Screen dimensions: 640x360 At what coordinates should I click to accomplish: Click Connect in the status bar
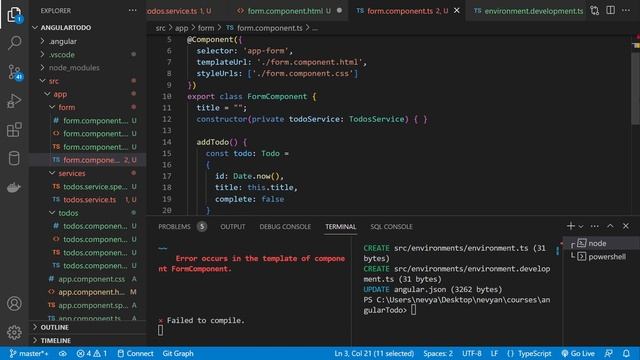click(135, 353)
